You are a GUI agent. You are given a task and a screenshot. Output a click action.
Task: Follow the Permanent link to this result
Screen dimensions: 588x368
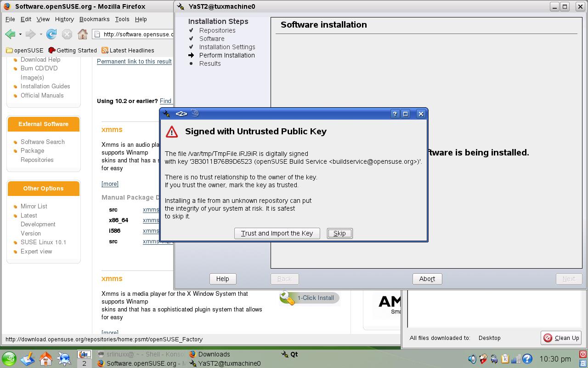(134, 61)
